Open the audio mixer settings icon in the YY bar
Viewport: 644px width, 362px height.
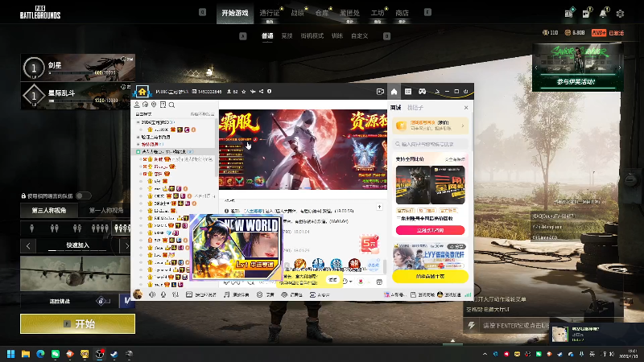tap(175, 294)
